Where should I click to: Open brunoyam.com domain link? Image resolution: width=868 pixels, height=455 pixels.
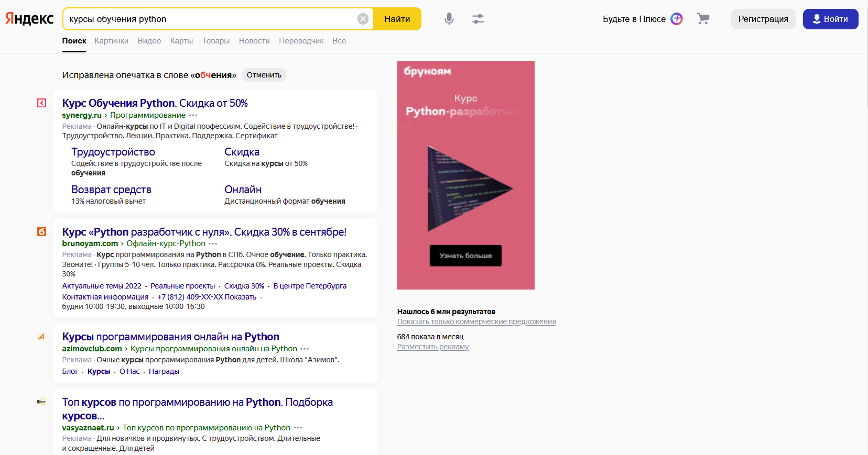tap(90, 243)
